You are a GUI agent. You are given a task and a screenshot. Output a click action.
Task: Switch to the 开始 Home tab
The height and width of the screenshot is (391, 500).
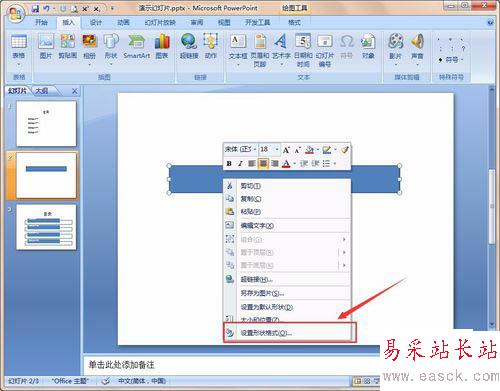(41, 22)
